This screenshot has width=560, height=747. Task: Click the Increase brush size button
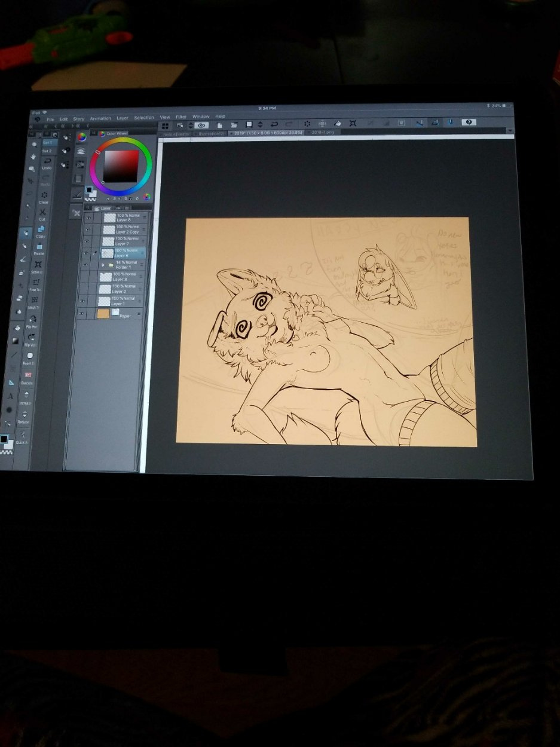pyautogui.click(x=26, y=397)
